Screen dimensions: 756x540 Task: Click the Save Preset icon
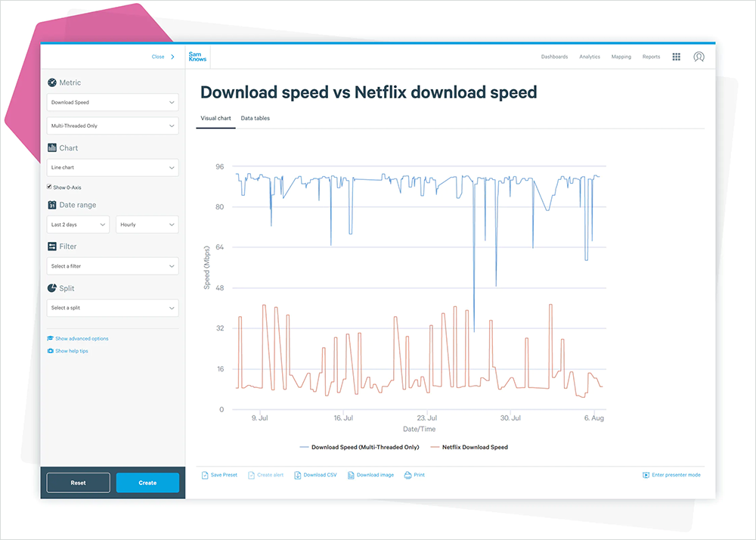[x=205, y=475]
